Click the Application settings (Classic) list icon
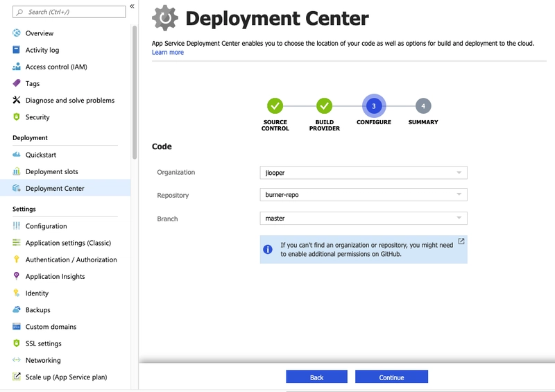This screenshot has width=555, height=392. pyautogui.click(x=16, y=243)
